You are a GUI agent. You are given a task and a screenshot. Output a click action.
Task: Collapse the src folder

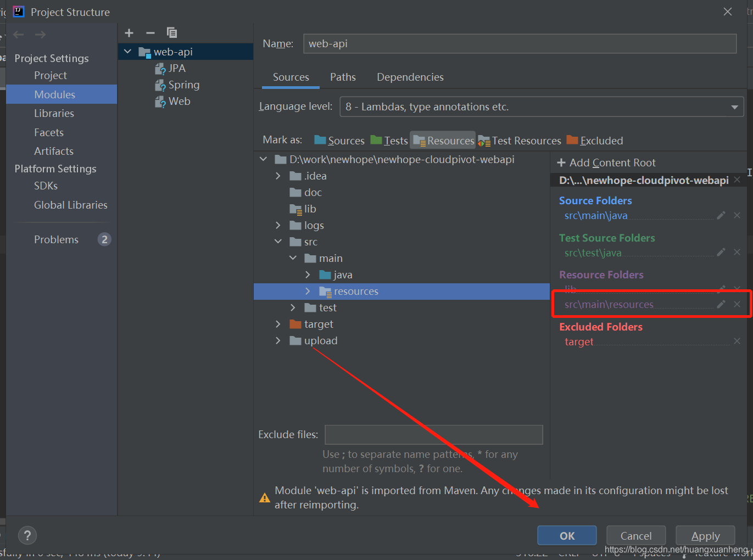(x=278, y=242)
